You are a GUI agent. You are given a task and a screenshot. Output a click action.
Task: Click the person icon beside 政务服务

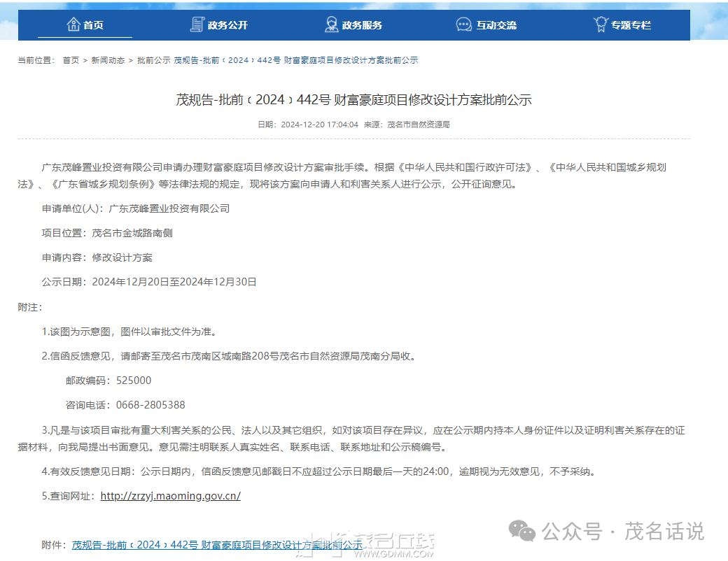(x=332, y=24)
